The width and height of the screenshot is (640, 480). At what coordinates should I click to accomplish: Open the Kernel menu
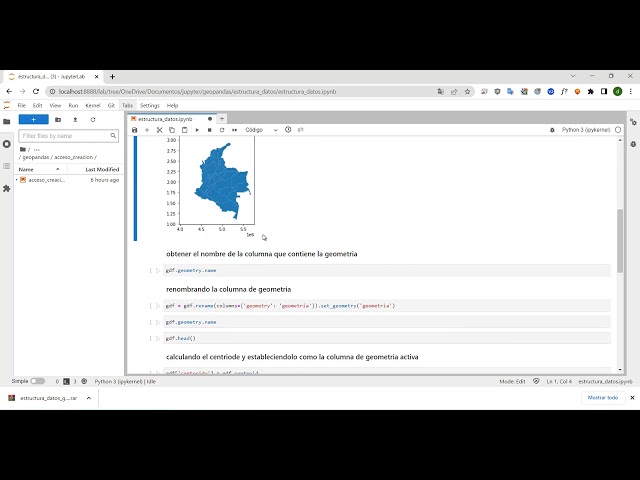point(93,105)
